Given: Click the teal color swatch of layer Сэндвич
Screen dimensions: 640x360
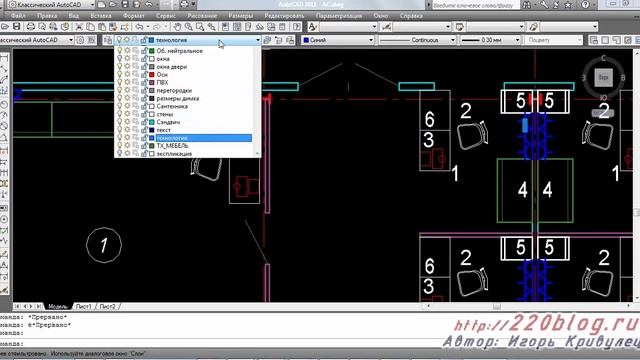Looking at the screenshot, I should pos(152,122).
